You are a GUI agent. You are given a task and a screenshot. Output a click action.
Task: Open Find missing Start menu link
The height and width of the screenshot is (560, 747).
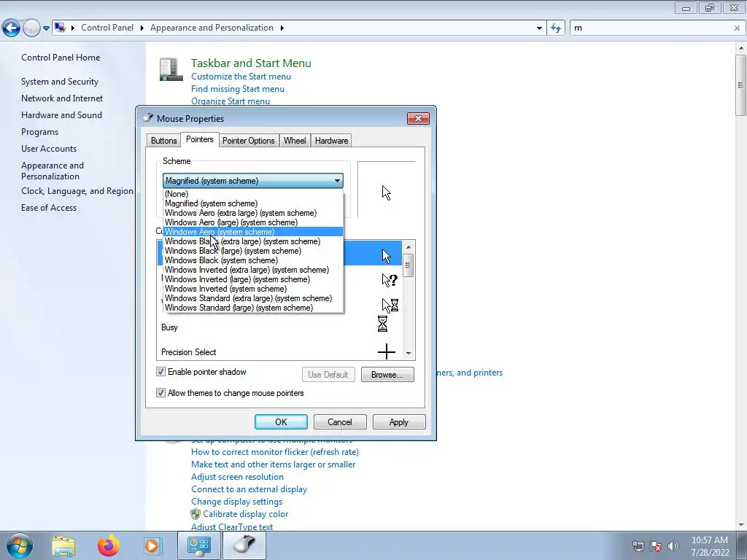point(238,89)
